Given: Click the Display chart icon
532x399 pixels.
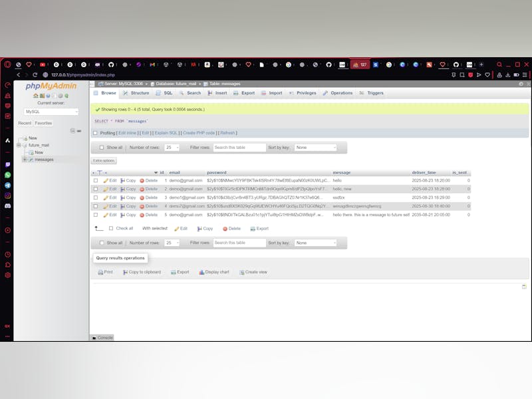Looking at the screenshot, I should tap(201, 272).
